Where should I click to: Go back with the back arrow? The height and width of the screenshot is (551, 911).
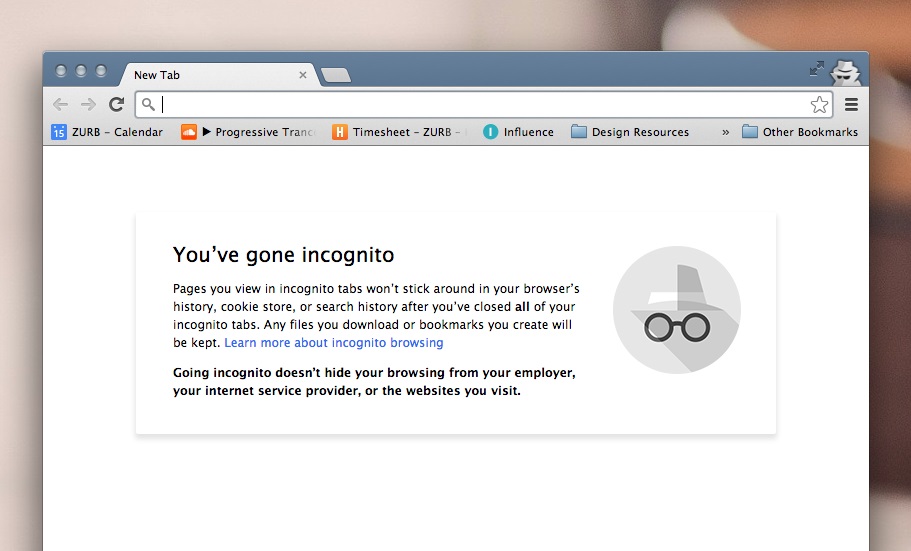(60, 105)
